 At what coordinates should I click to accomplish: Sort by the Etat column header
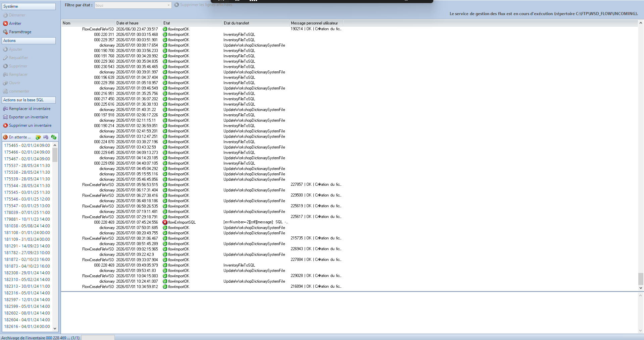pos(192,23)
